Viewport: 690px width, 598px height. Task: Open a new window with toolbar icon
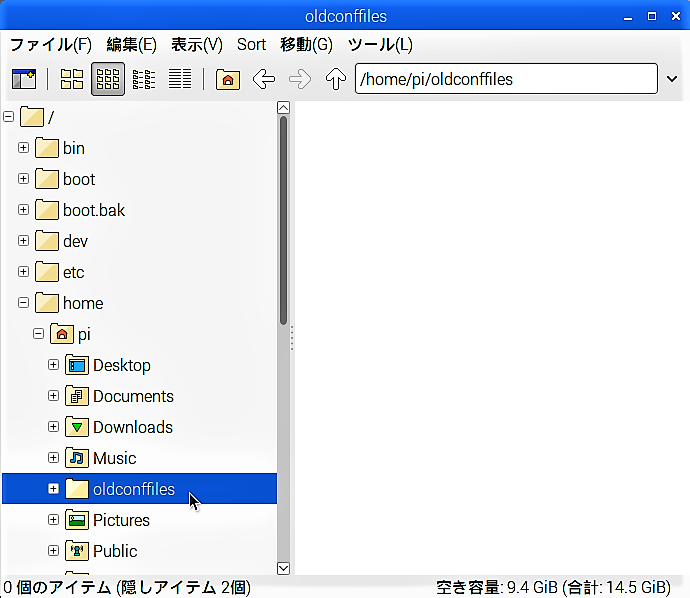pyautogui.click(x=24, y=79)
